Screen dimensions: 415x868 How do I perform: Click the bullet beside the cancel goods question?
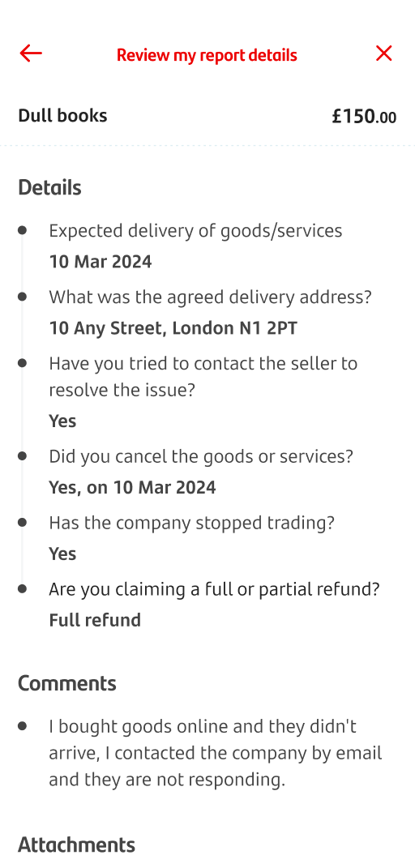pyautogui.click(x=22, y=456)
